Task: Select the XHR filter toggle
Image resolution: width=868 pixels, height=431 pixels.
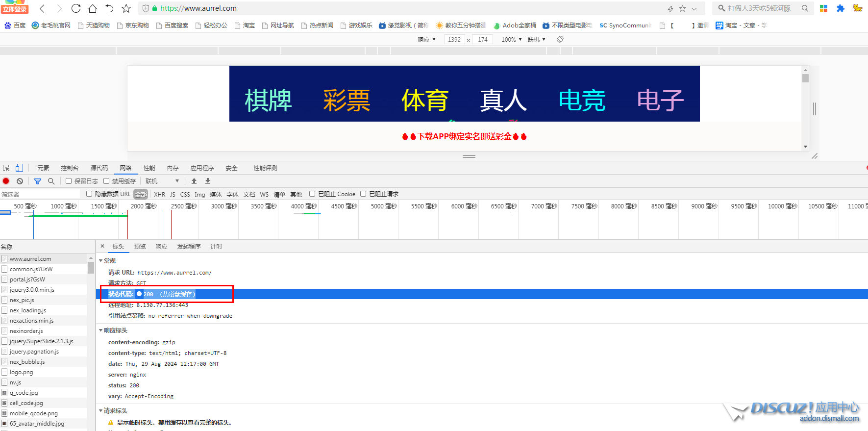Action: (160, 194)
